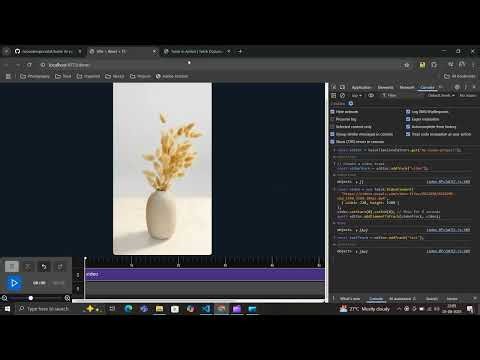
Task: Switch to the Elements DevTools tab
Action: 385,87
